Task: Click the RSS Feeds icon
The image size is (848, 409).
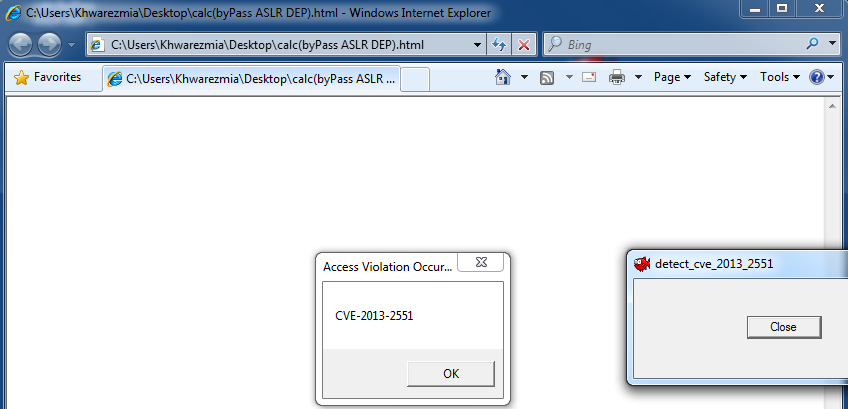Action: [547, 78]
